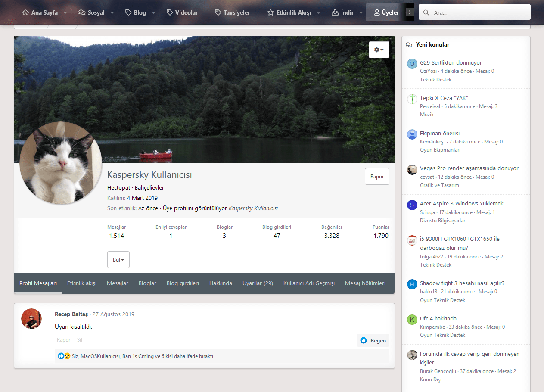Switch to the Etkinlik akışı tab
This screenshot has width=544, height=392.
tap(82, 283)
